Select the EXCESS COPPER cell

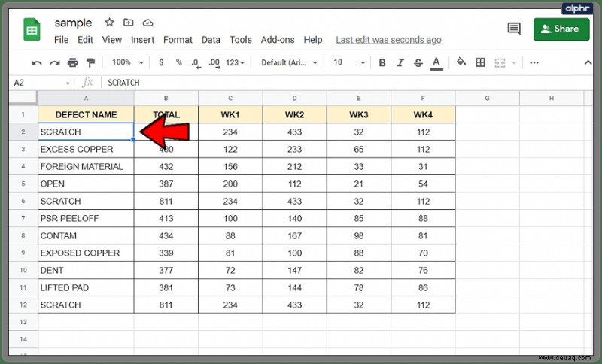coord(86,149)
